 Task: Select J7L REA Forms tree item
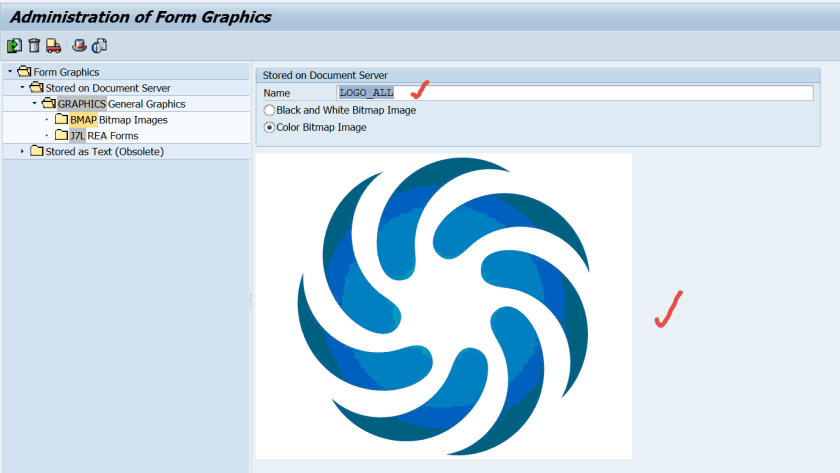[x=104, y=136]
